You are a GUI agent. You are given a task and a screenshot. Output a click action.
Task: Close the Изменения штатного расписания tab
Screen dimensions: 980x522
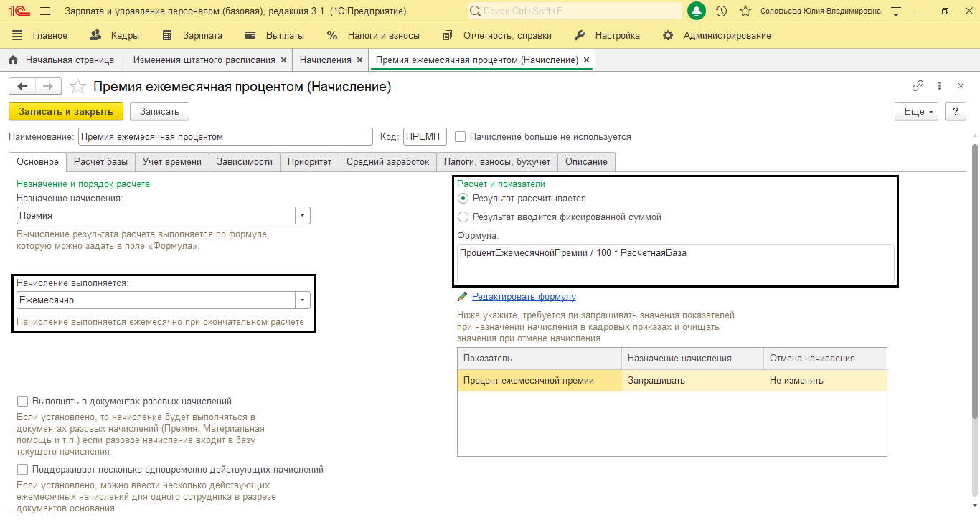[284, 60]
